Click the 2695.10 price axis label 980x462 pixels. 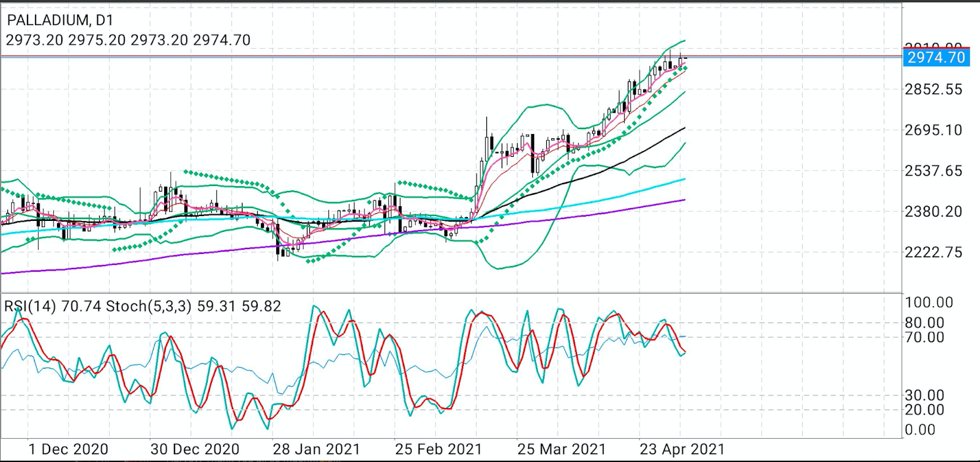pyautogui.click(x=933, y=130)
